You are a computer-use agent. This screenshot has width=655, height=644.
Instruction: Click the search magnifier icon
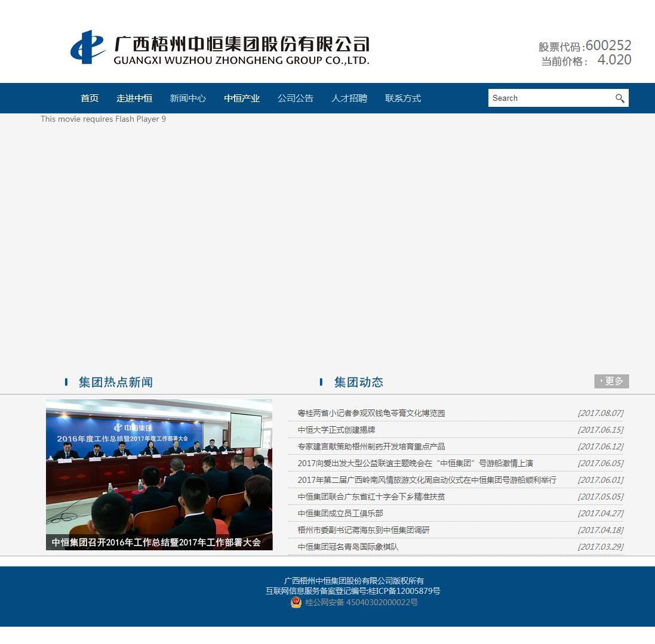coord(620,98)
